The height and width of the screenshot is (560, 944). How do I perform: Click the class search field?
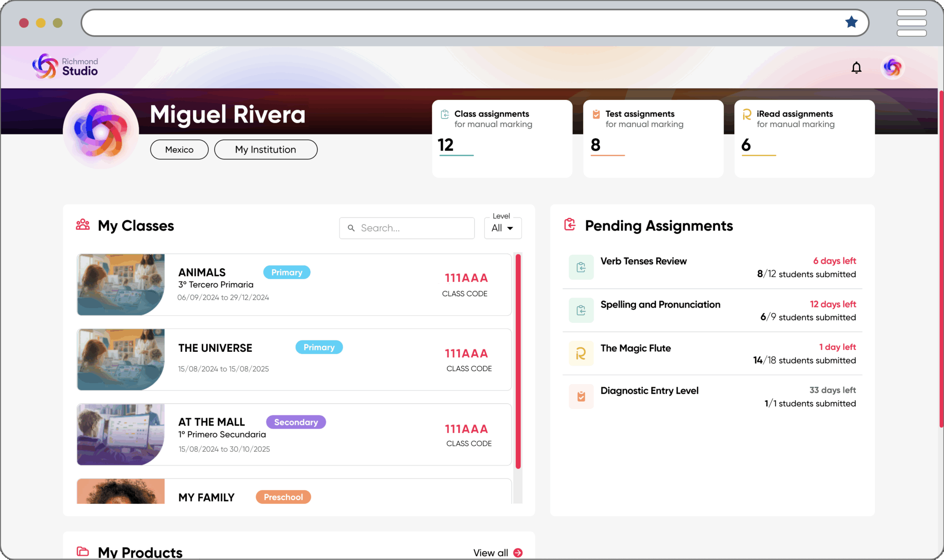click(407, 228)
